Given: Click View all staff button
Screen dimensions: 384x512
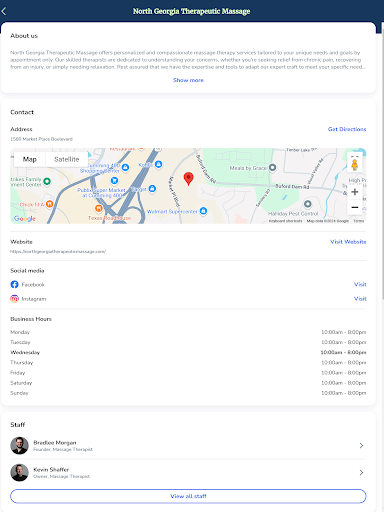Looking at the screenshot, I should (188, 496).
